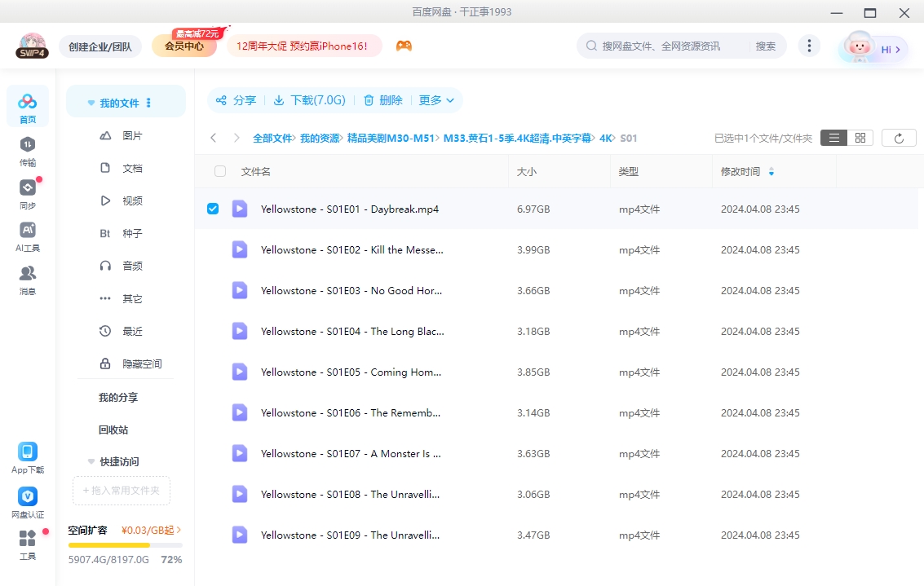The image size is (924, 586).
Task: Click the search files input field
Action: tap(661, 46)
